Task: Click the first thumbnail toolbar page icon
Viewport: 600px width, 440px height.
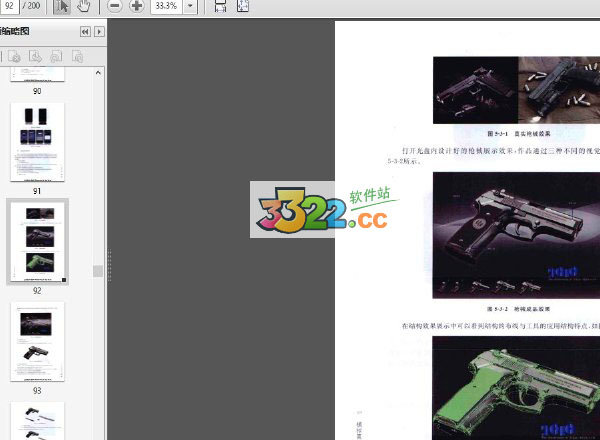Action: (x=14, y=57)
